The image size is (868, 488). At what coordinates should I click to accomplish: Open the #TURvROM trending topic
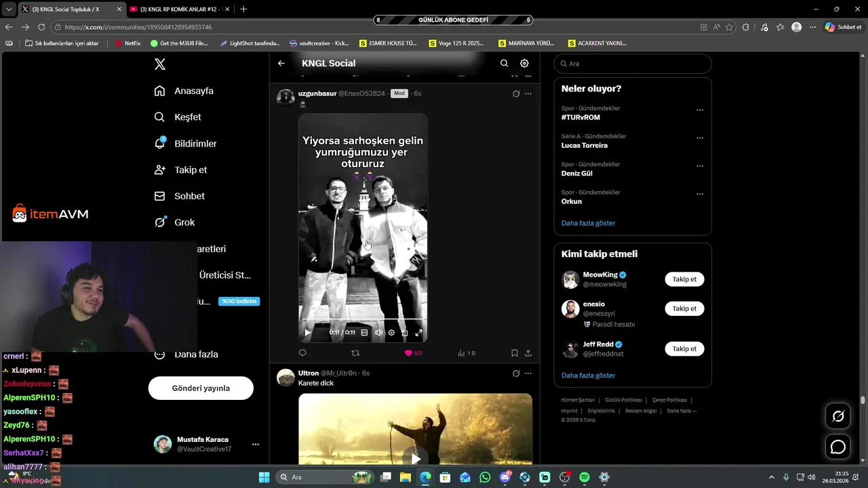[580, 117]
